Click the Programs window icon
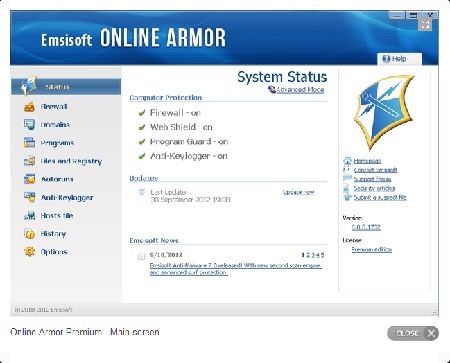 29,143
